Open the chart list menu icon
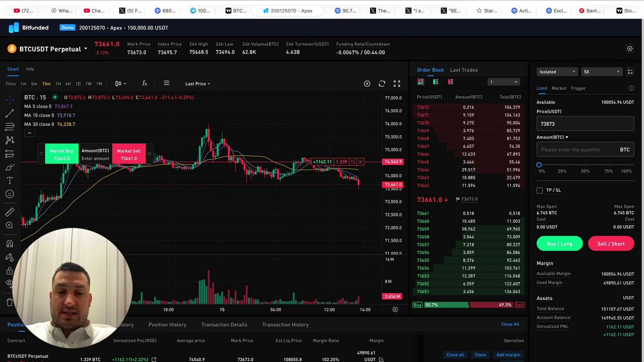This screenshot has width=644, height=362. (x=166, y=83)
